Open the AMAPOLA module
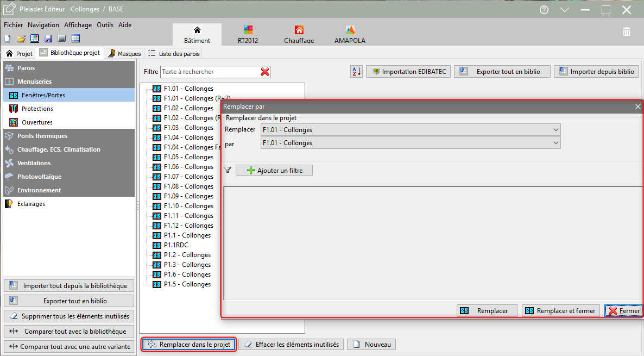Screen dimensions: 644x356 click(x=350, y=35)
